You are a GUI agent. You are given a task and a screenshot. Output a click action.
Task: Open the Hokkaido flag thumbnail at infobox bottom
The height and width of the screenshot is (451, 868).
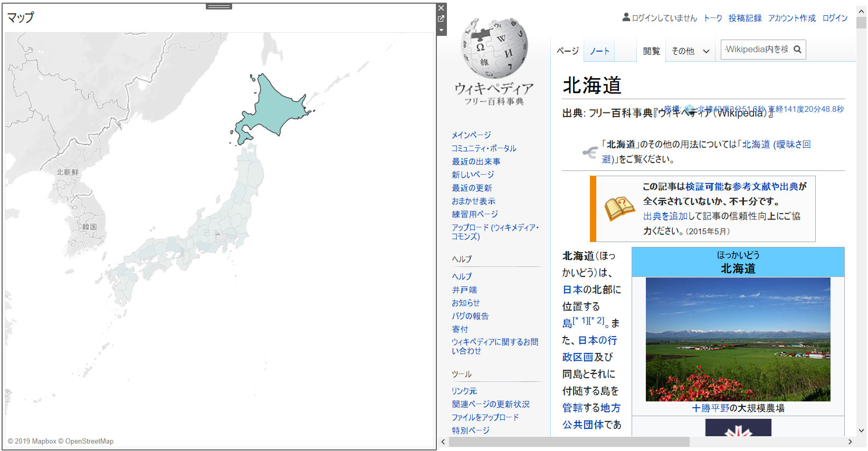[738, 428]
